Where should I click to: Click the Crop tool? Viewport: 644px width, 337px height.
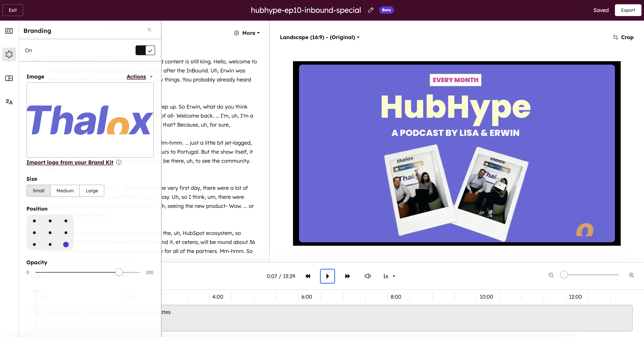click(623, 37)
